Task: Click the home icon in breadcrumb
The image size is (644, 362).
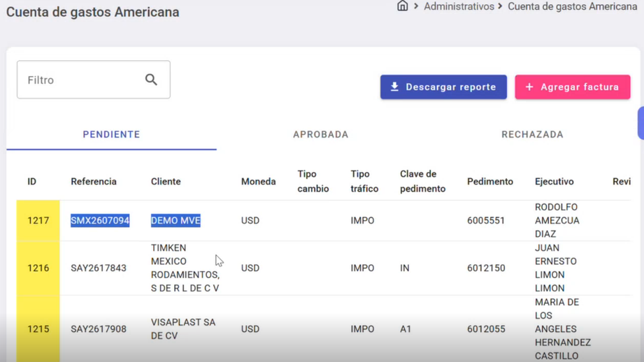Action: click(402, 6)
